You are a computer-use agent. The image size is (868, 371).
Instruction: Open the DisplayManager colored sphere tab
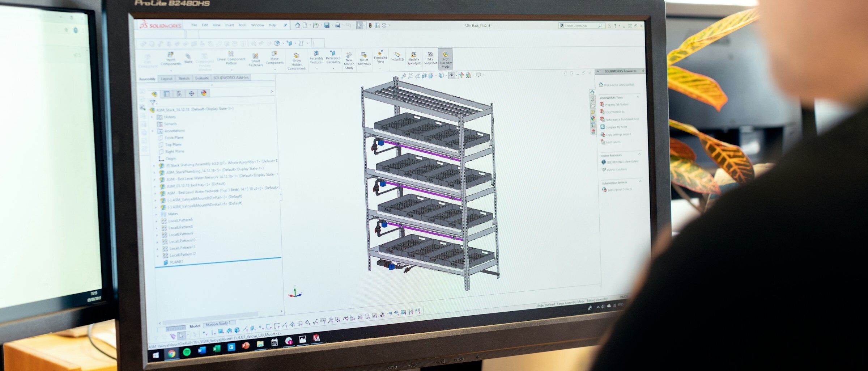(x=204, y=93)
